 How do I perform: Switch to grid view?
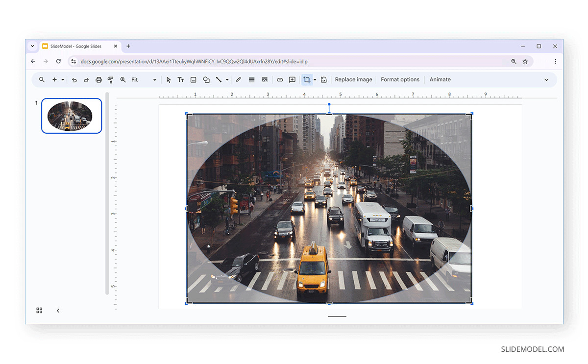point(40,311)
